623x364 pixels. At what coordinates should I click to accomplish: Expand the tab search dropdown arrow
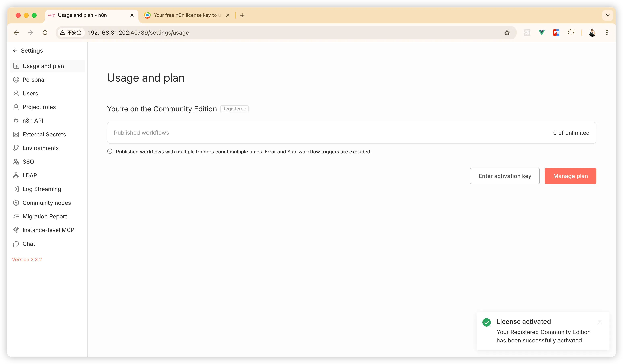coord(608,15)
